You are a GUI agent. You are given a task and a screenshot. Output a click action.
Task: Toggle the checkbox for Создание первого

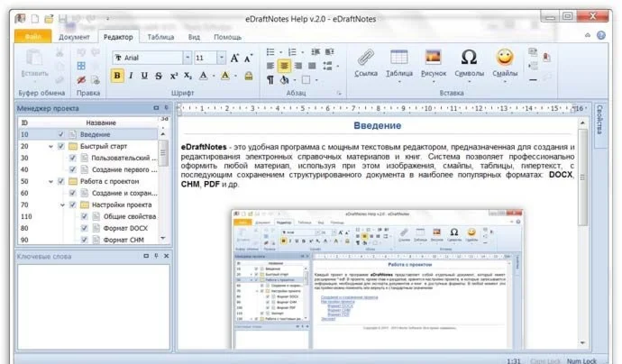73,169
